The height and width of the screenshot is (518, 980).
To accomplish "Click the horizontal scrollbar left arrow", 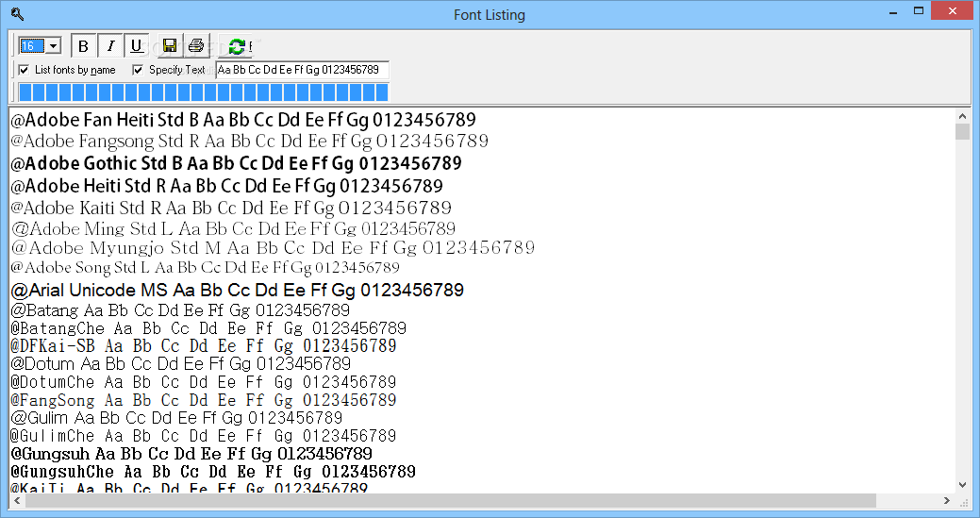I will 17,500.
